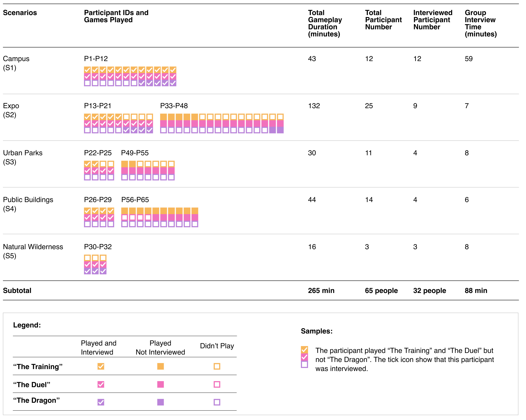Click the purple checked Dragon legend icon
Viewport: 526px width, 420px height.
point(101,402)
